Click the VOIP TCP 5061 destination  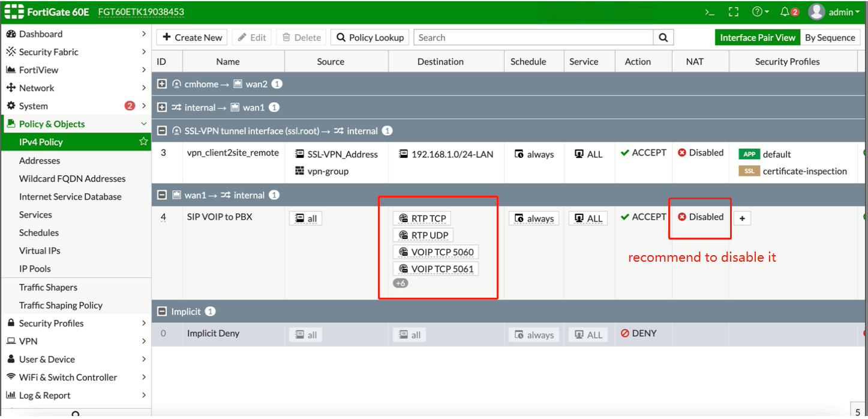pyautogui.click(x=435, y=269)
